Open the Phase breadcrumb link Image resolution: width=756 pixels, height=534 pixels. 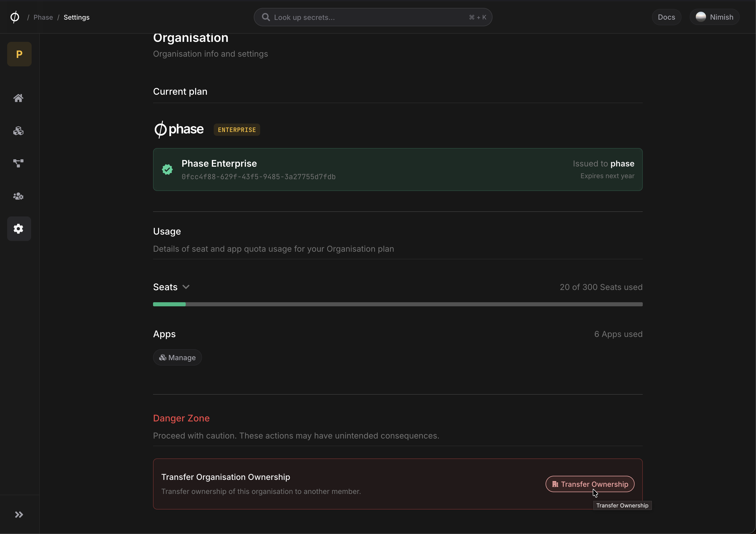tap(43, 17)
